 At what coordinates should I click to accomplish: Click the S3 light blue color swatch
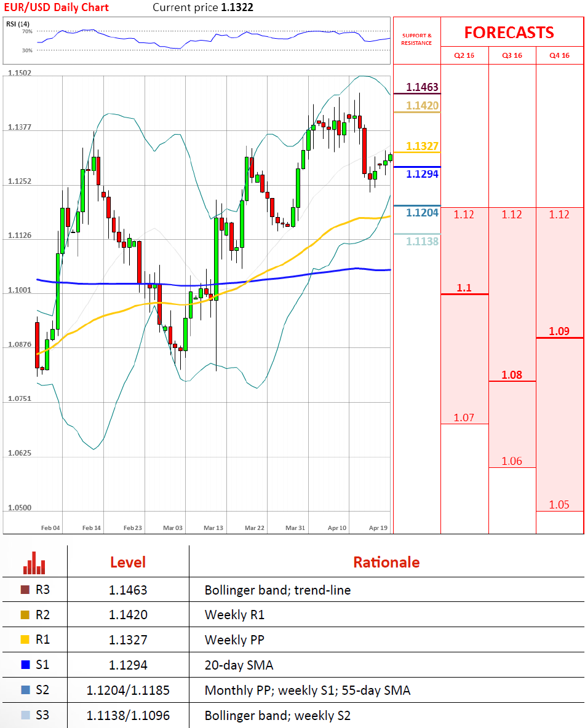(25, 715)
